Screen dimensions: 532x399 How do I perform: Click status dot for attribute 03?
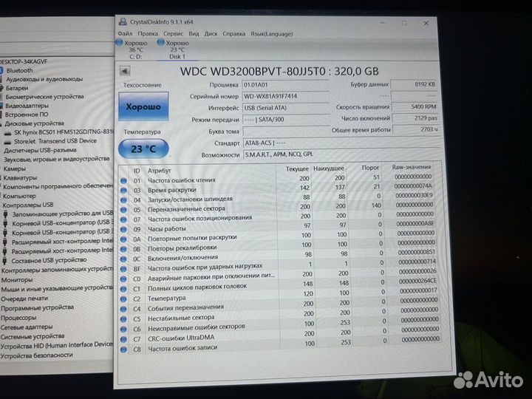point(123,191)
